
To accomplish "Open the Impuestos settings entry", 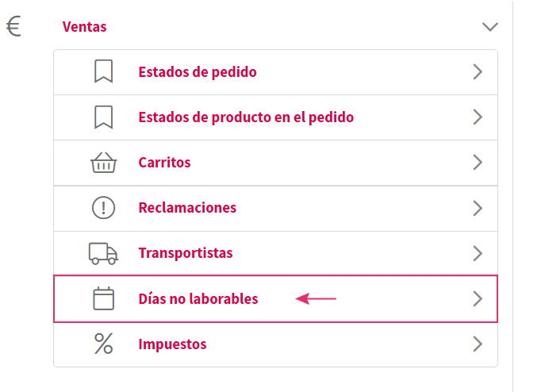I will point(172,344).
